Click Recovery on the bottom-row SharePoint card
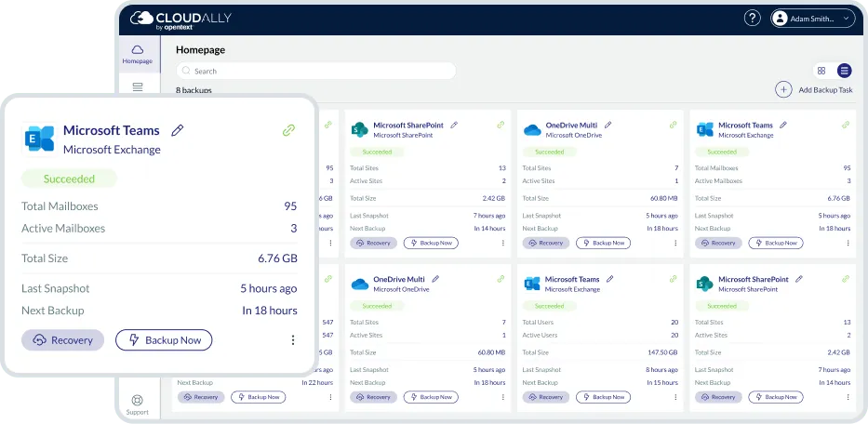 [x=718, y=397]
